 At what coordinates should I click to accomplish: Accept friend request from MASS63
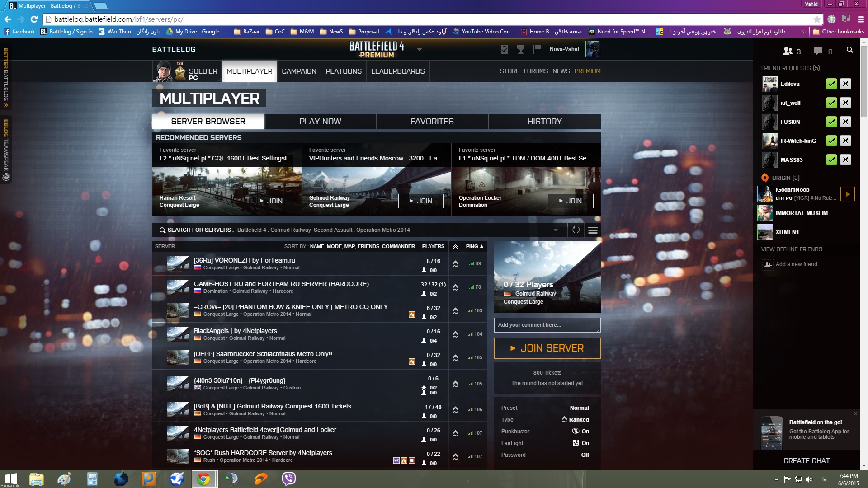pyautogui.click(x=831, y=160)
